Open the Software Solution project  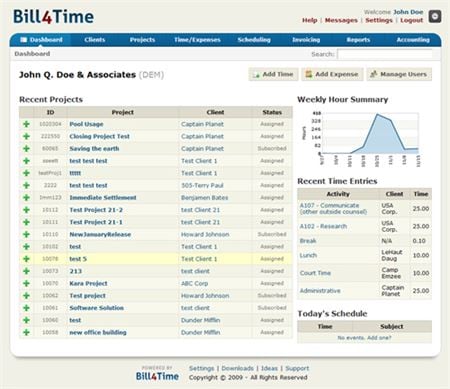click(x=97, y=308)
